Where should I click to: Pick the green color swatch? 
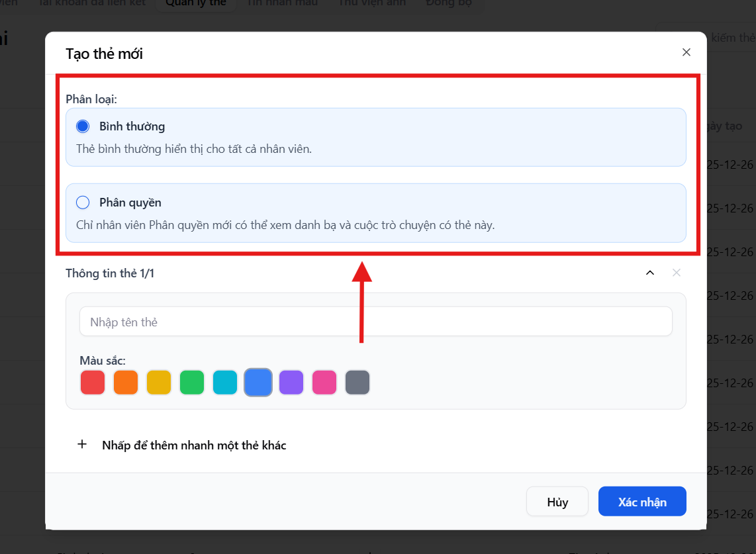[192, 383]
